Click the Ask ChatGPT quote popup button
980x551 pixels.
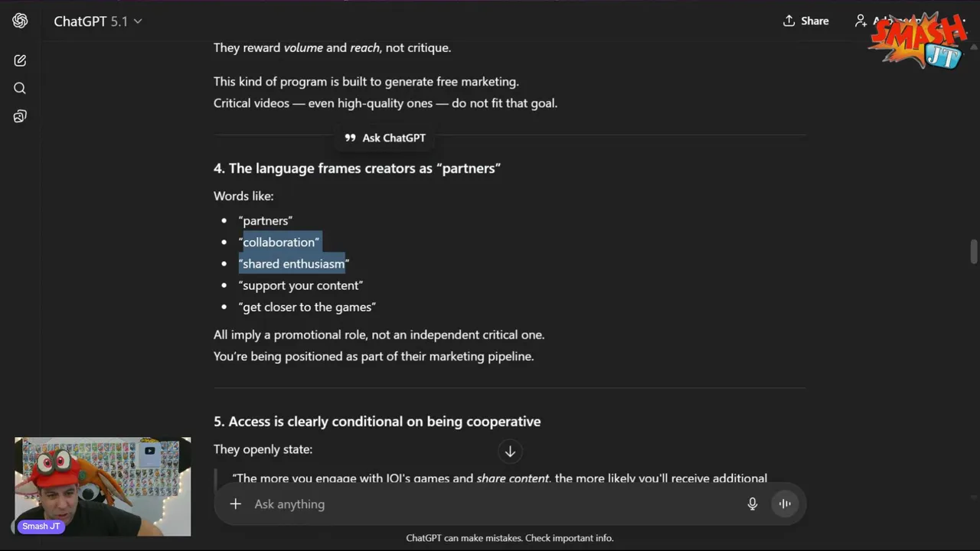385,138
